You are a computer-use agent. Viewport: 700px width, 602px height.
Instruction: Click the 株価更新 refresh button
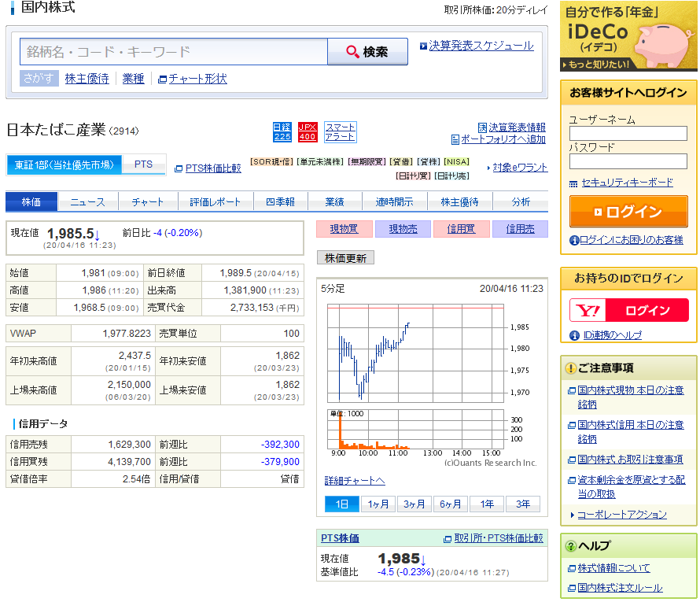345,258
